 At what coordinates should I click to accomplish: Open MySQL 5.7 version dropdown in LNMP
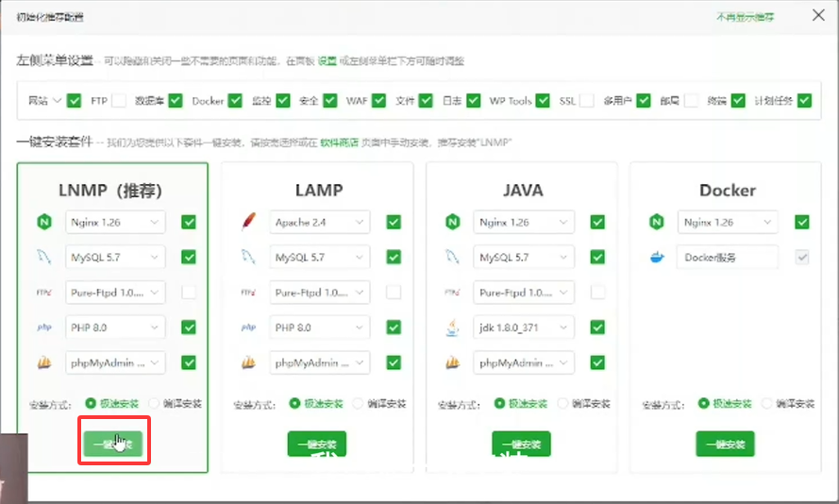[x=115, y=258]
